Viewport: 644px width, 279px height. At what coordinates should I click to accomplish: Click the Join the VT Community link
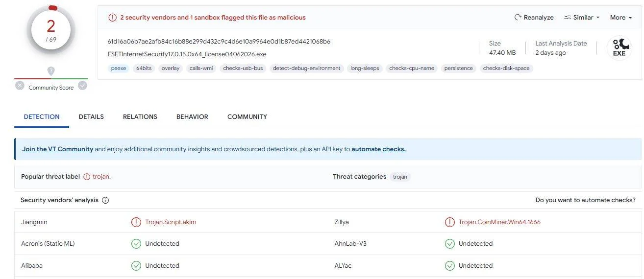(x=58, y=149)
